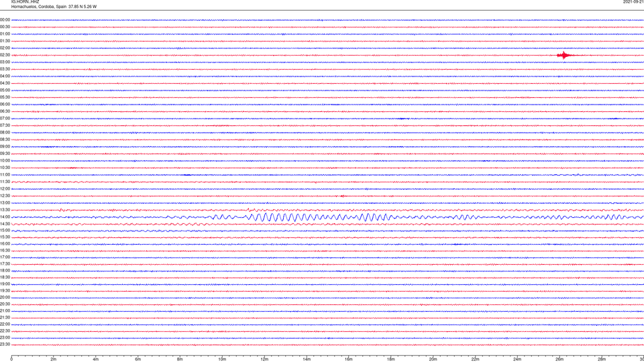Click the 12:00 row time label
Screen dimensions: 644x362
[5, 189]
